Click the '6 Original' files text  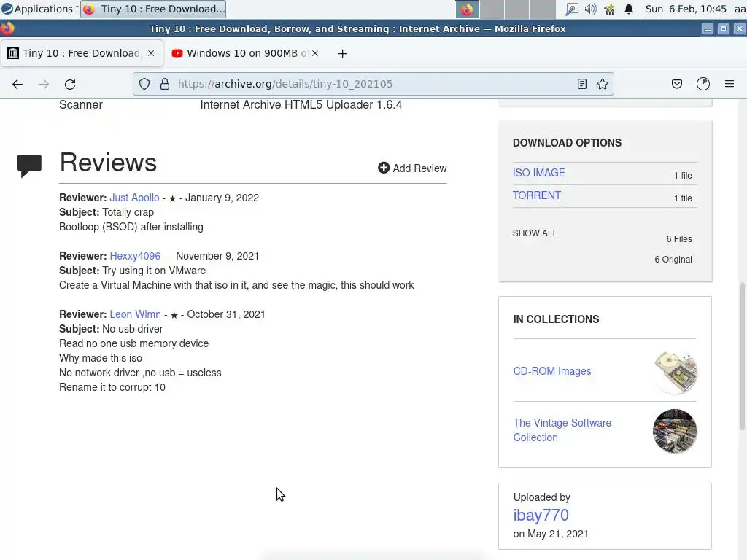[x=673, y=260]
